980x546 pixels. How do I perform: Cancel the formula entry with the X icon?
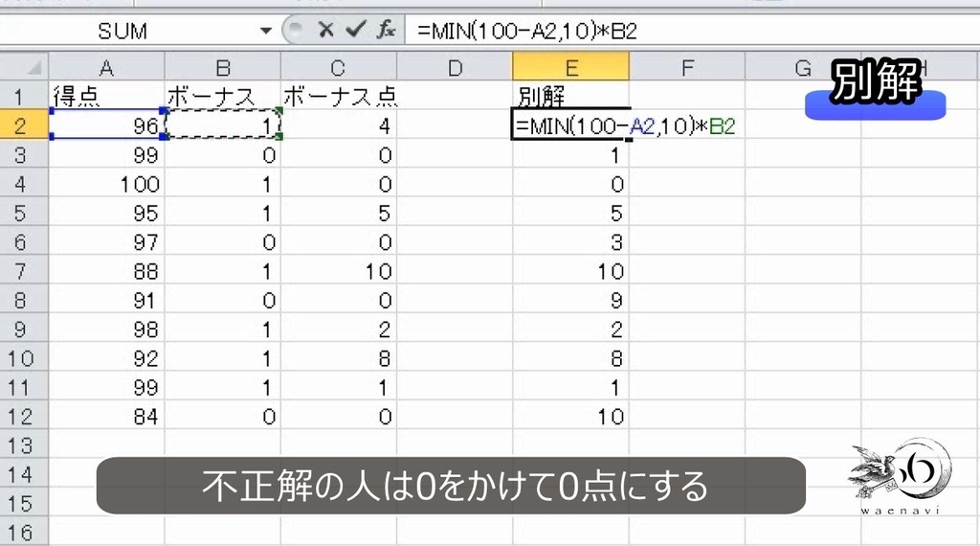pos(325,30)
